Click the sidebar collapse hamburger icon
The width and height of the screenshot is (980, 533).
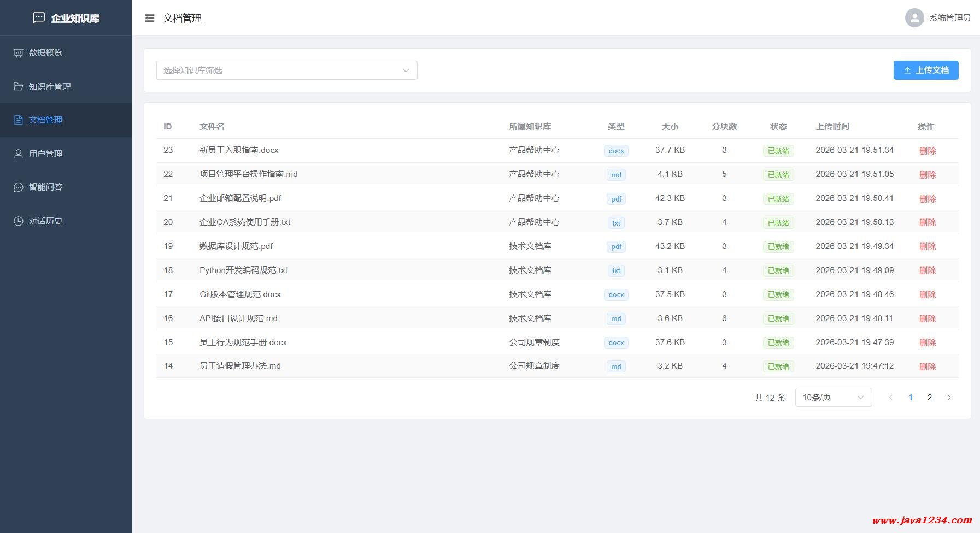point(149,19)
